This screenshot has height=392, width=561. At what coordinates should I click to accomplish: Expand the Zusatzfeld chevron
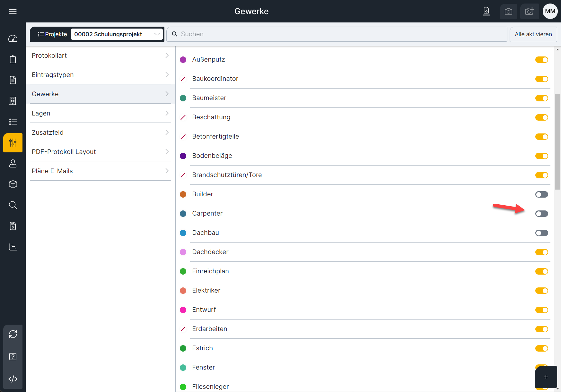tap(167, 132)
